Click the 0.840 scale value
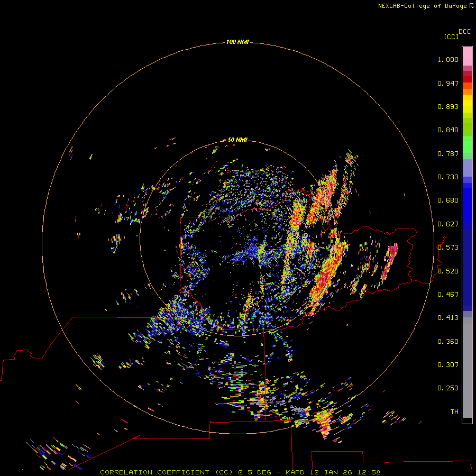476x476 pixels. 448,130
